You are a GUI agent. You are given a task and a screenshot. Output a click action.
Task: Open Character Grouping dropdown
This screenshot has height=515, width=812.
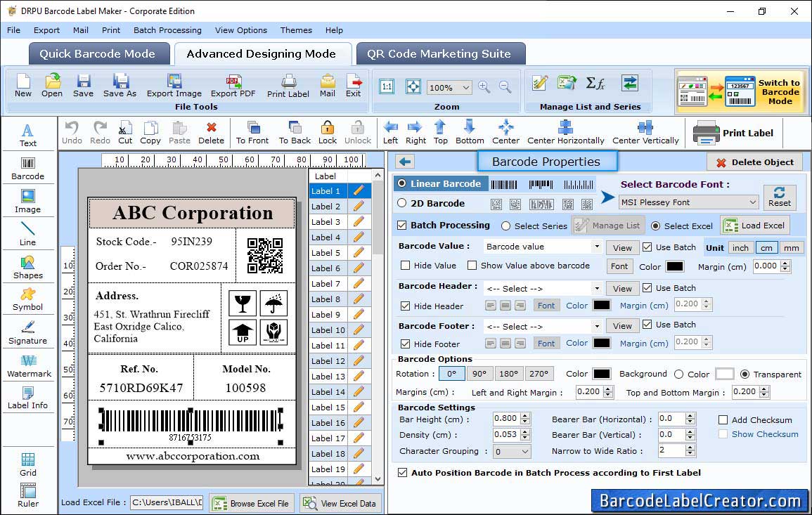pyautogui.click(x=512, y=451)
